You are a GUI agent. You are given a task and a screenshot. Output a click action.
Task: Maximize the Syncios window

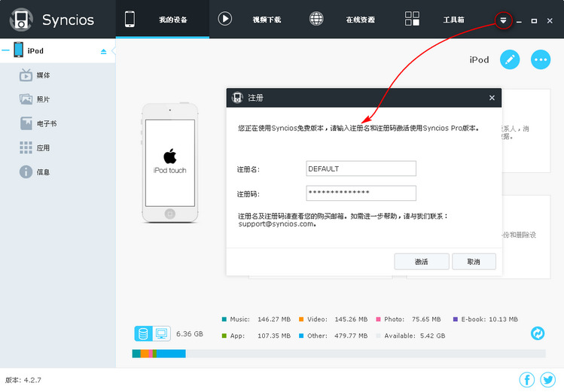(x=534, y=21)
